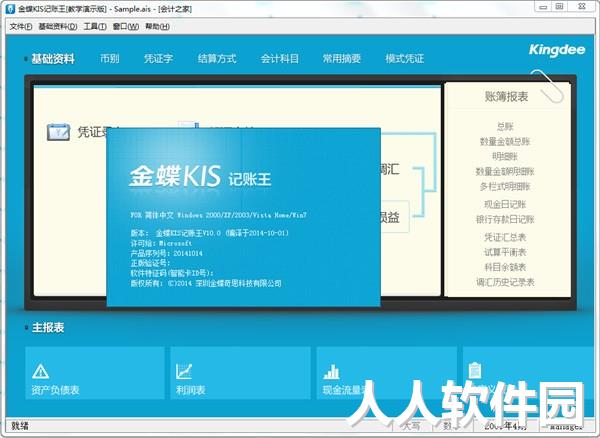Open the 资产负债表 tile

point(95,373)
